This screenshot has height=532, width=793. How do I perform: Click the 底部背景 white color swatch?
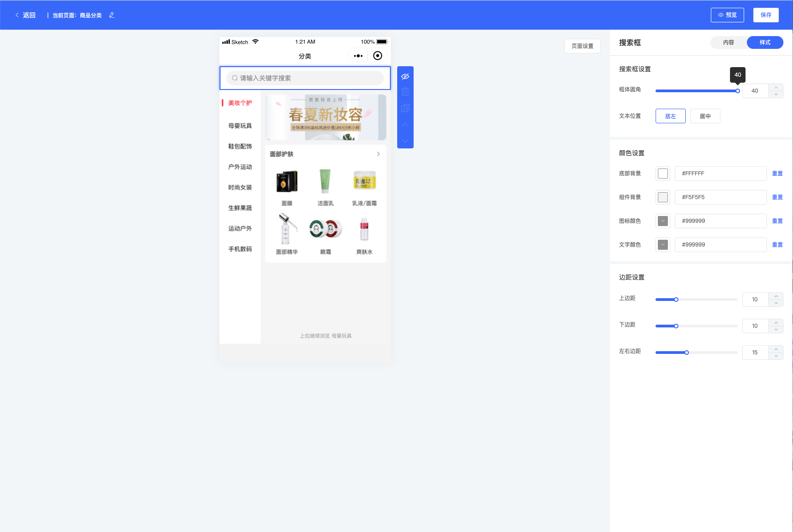click(x=663, y=174)
